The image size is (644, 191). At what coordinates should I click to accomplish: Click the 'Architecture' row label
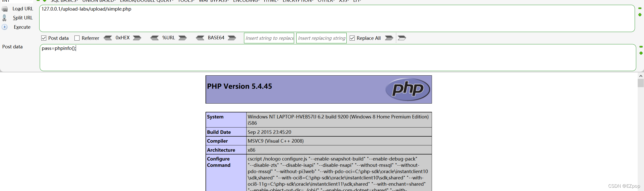coord(221,150)
